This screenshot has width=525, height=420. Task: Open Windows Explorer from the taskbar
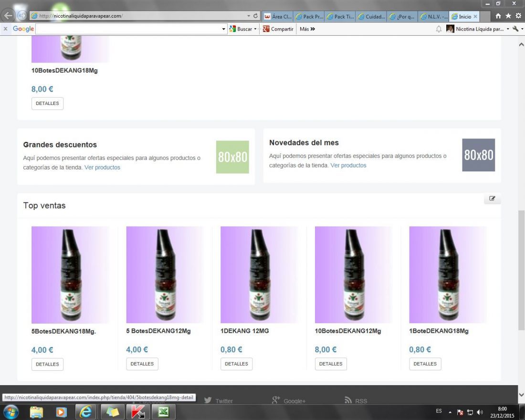tap(36, 412)
